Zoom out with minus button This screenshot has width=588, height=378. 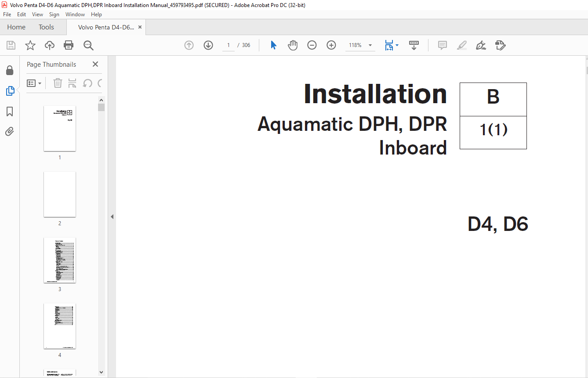click(x=312, y=45)
